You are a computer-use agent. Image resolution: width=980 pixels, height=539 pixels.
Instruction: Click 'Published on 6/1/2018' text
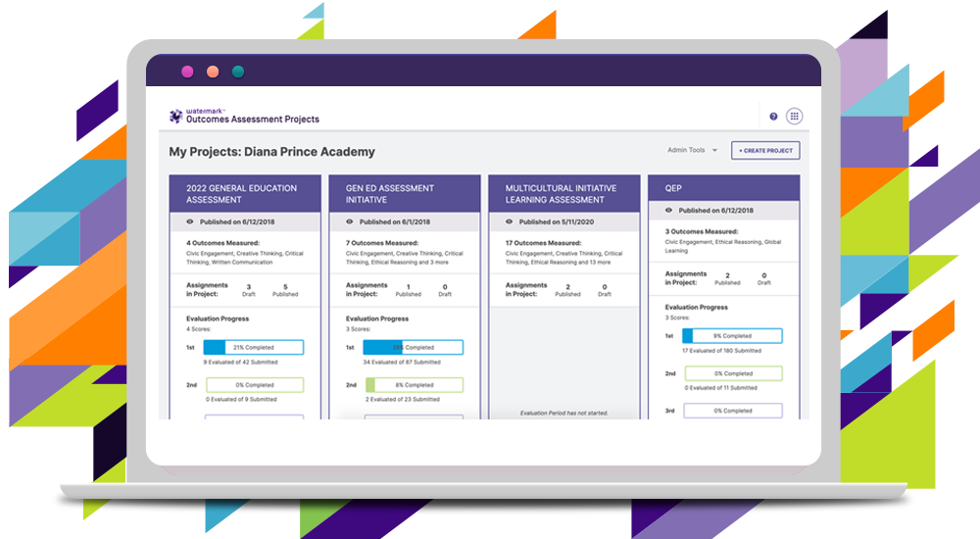(394, 222)
